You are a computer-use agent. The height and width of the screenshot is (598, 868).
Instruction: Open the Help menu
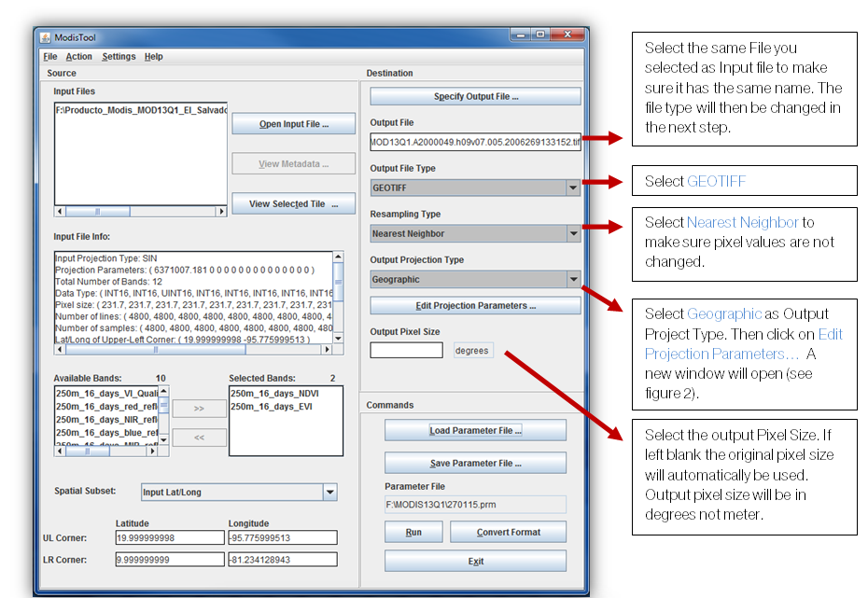tap(154, 57)
